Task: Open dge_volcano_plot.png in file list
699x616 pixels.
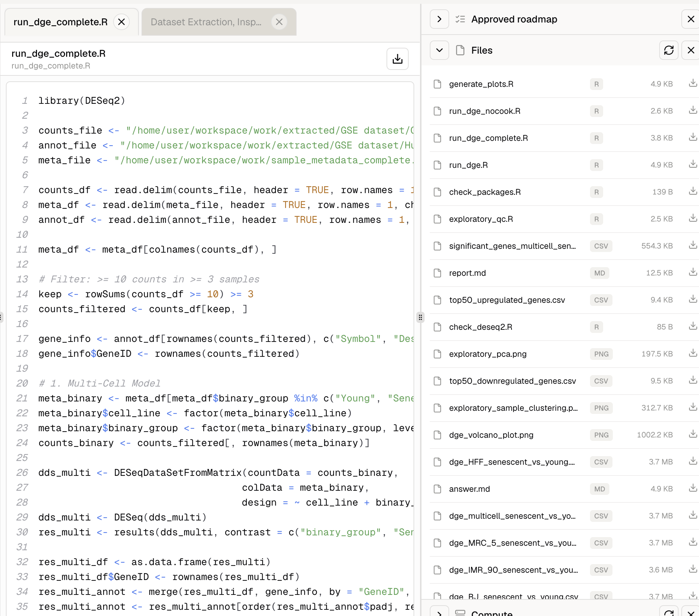Action: tap(491, 435)
